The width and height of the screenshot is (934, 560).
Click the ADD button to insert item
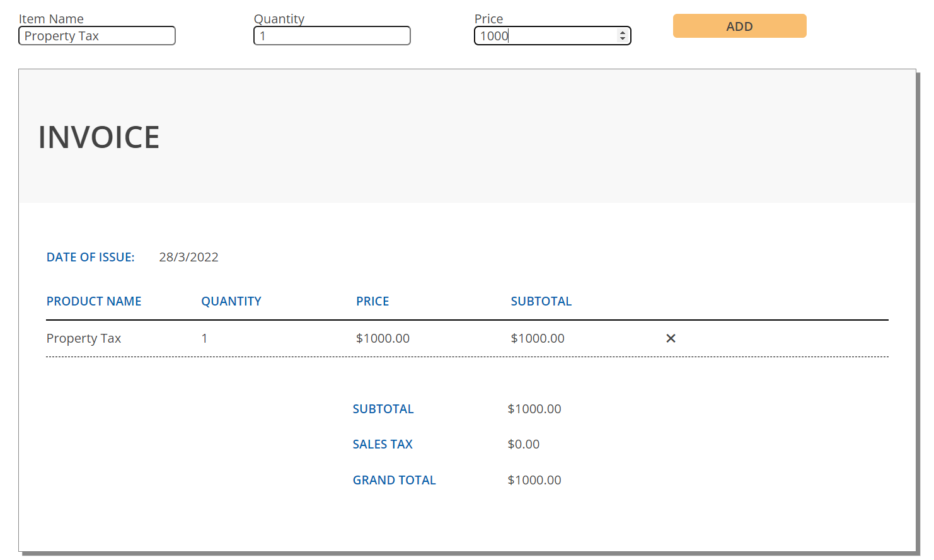point(739,26)
